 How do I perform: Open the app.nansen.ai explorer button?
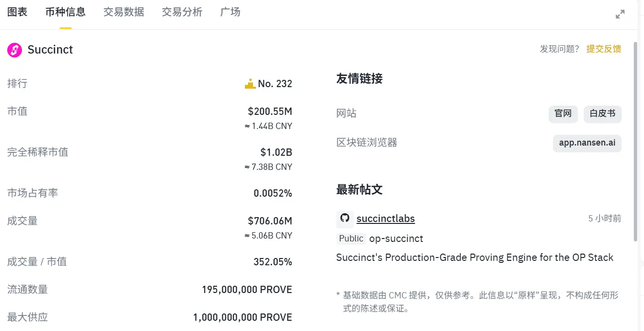pos(587,143)
